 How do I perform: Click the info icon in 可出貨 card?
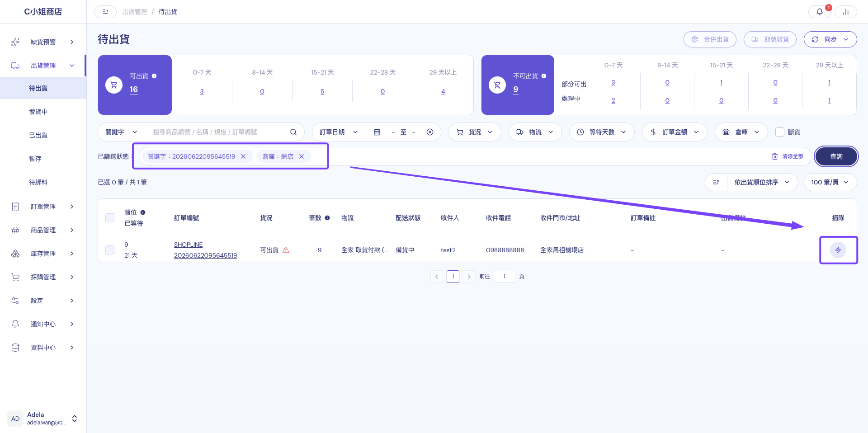click(154, 76)
